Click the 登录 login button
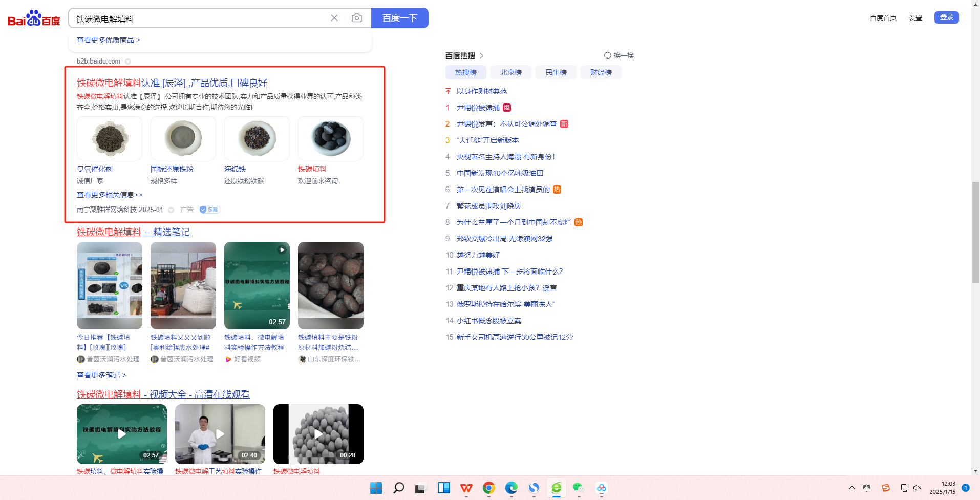The width and height of the screenshot is (980, 500). pyautogui.click(x=947, y=17)
